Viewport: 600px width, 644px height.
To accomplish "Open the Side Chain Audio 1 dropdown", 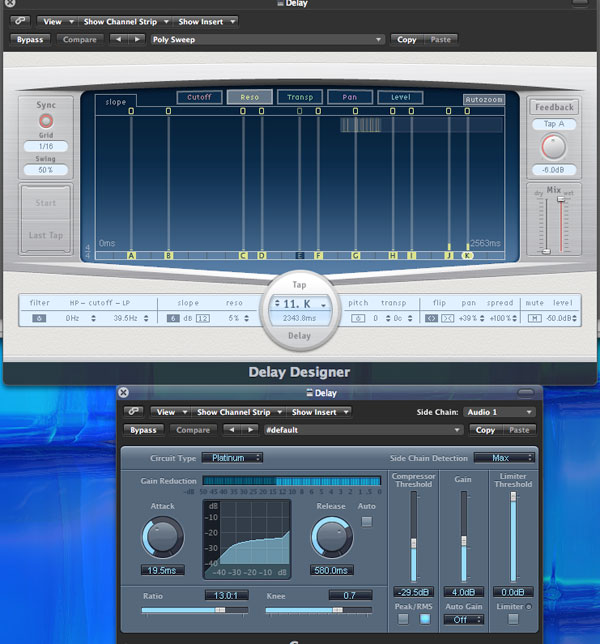I will point(499,412).
